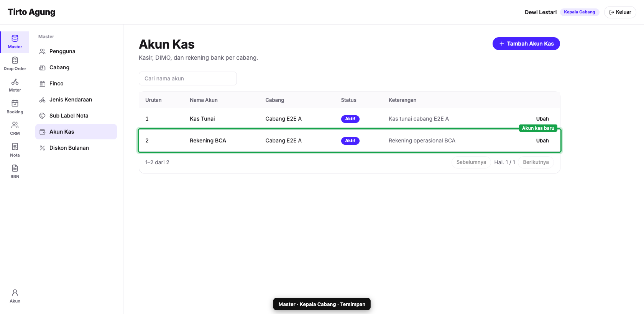644x314 pixels.
Task: Select Jenis Kendaraan menu item
Action: 76,100
